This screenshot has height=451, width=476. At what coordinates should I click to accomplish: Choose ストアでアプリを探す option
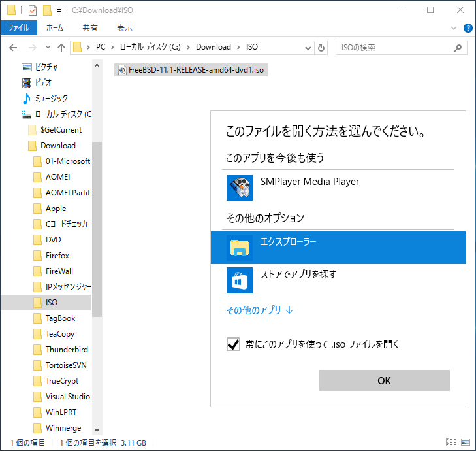pyautogui.click(x=338, y=280)
